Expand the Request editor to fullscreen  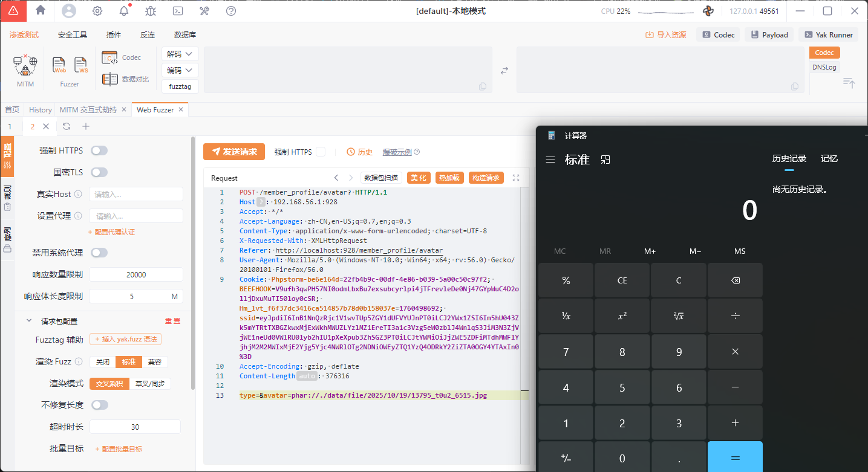click(516, 178)
